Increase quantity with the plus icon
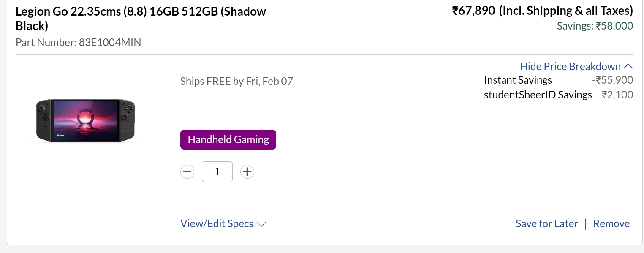 click(x=247, y=172)
